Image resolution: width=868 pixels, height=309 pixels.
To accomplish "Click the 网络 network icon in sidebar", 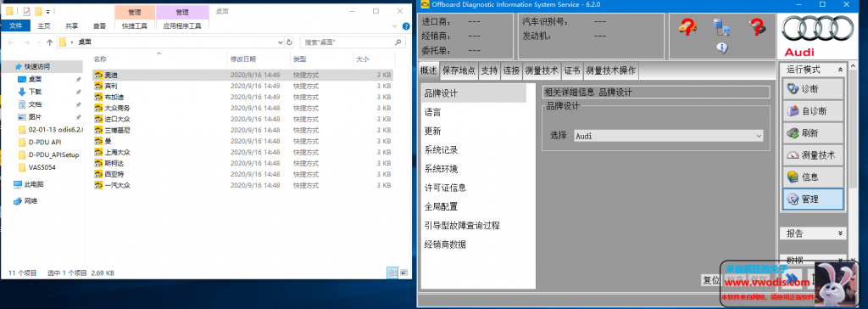I will coord(18,201).
